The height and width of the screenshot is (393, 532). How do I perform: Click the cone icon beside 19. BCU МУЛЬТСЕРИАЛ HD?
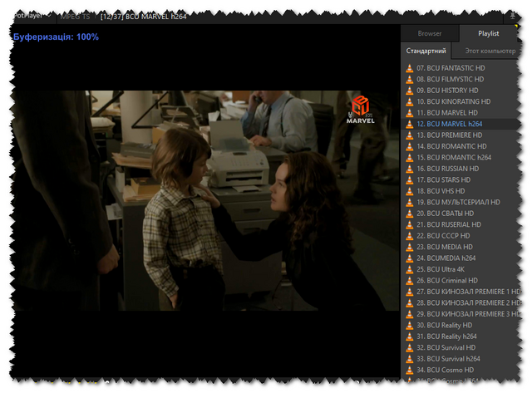pyautogui.click(x=410, y=202)
